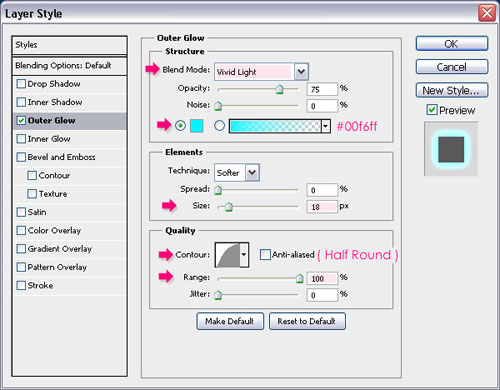
Task: Click the Opacity slider handle
Action: point(280,89)
